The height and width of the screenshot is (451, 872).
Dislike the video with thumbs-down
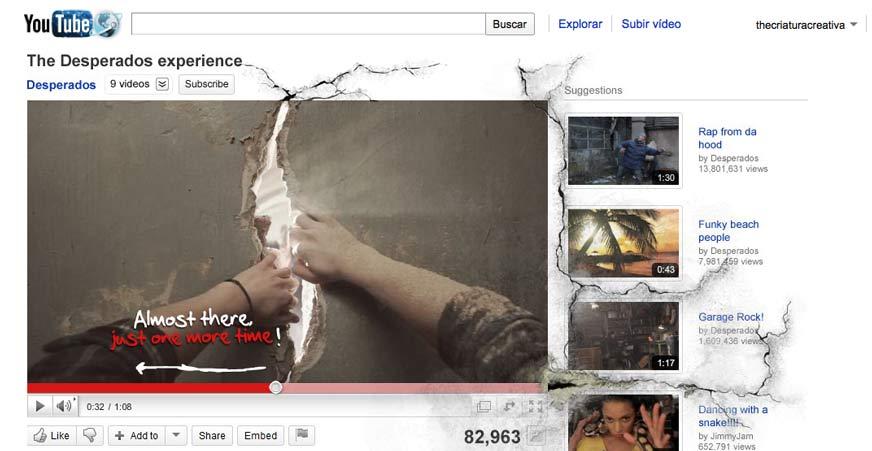pos(90,435)
